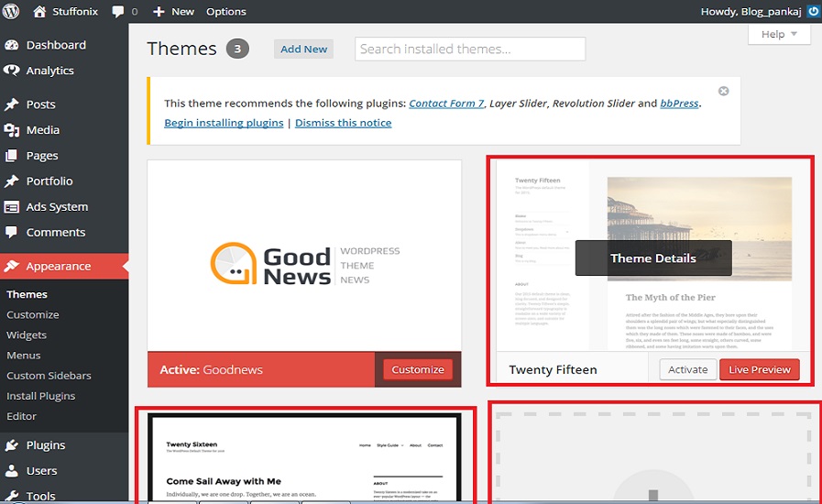Screen dimensions: 822x504
Task: Click the Media sidebar icon
Action: click(12, 130)
